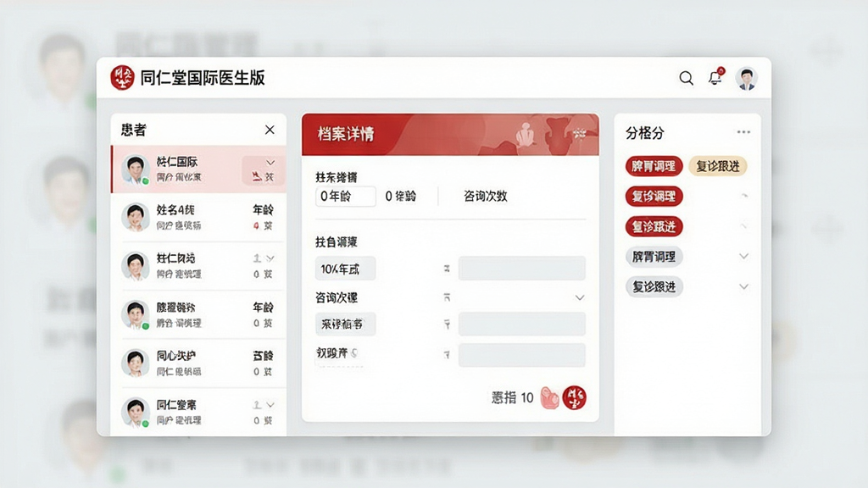The height and width of the screenshot is (488, 868).
Task: Close the 患者 panel
Action: point(270,130)
